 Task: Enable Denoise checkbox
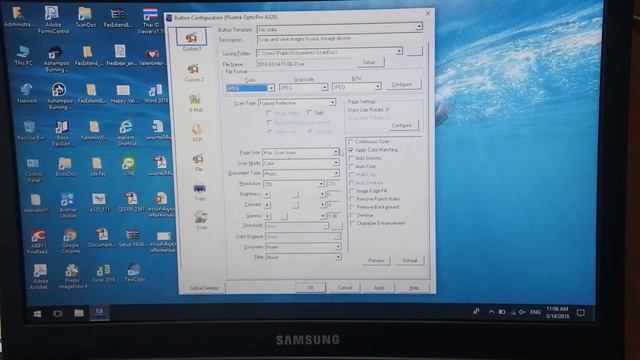pyautogui.click(x=353, y=216)
